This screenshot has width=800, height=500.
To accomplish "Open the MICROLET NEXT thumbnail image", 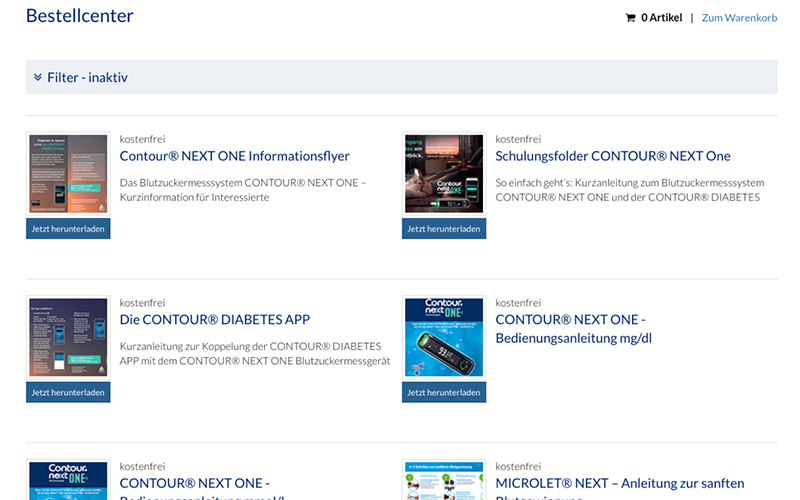I will (x=444, y=481).
